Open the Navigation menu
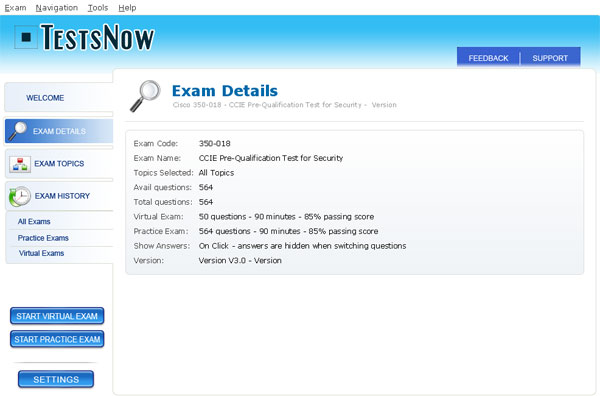This screenshot has height=396, width=600. coord(57,8)
